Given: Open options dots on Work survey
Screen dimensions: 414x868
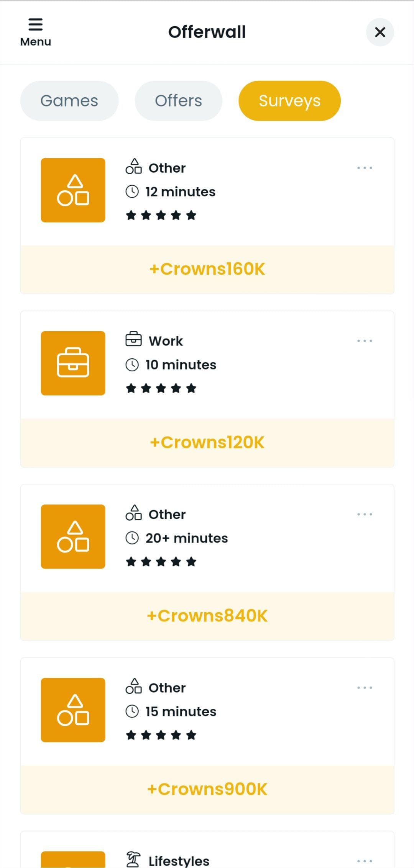Looking at the screenshot, I should (x=365, y=341).
